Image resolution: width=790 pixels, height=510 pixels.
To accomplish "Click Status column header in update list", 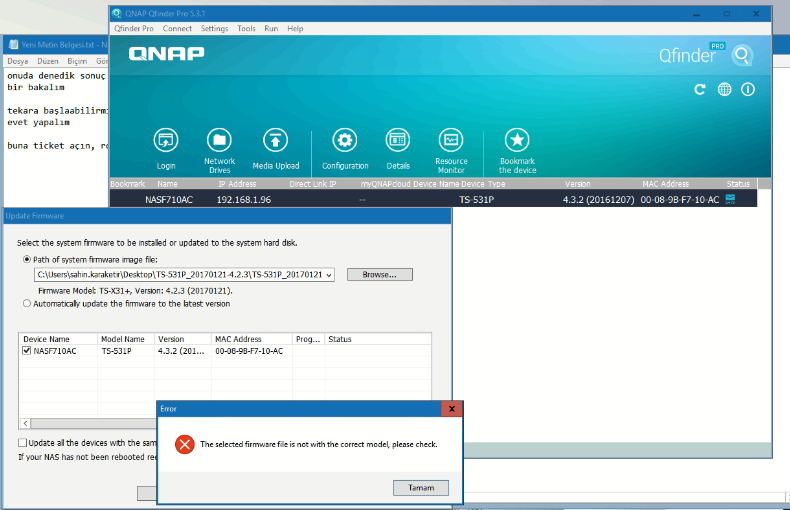I will [x=378, y=339].
